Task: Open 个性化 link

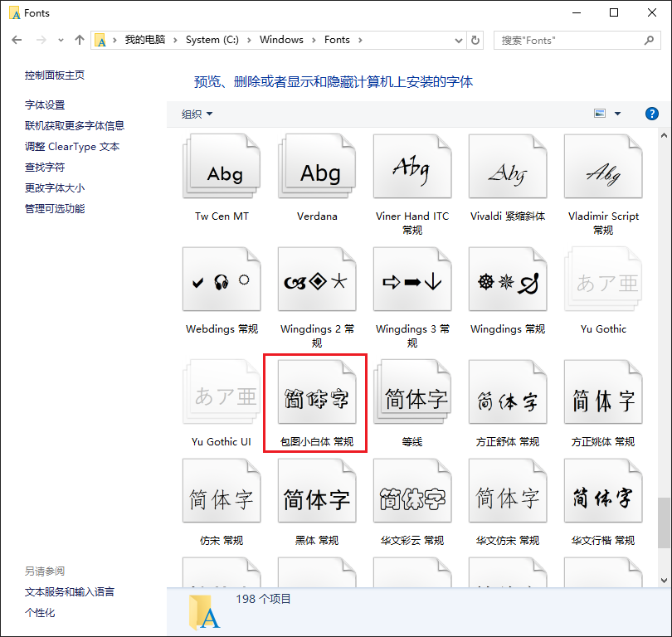Action: pyautogui.click(x=40, y=613)
